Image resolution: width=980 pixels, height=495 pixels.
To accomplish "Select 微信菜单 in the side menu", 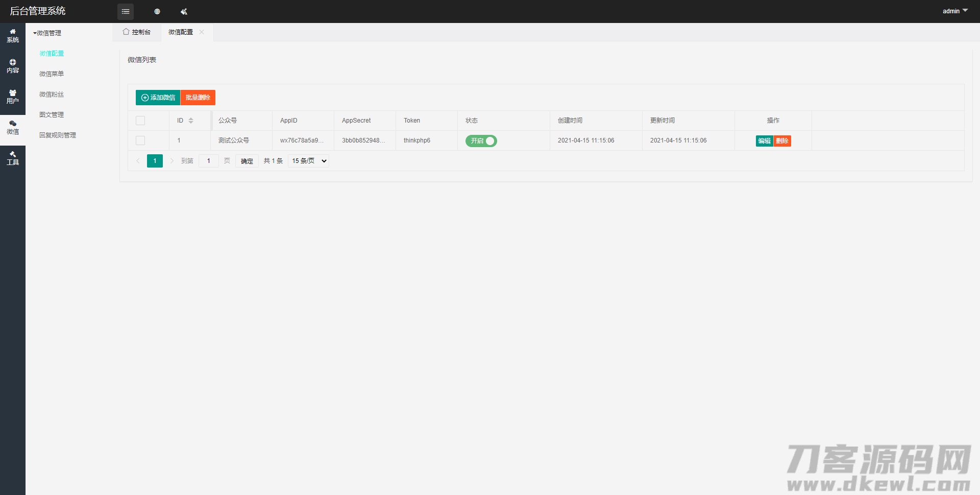I will click(52, 74).
